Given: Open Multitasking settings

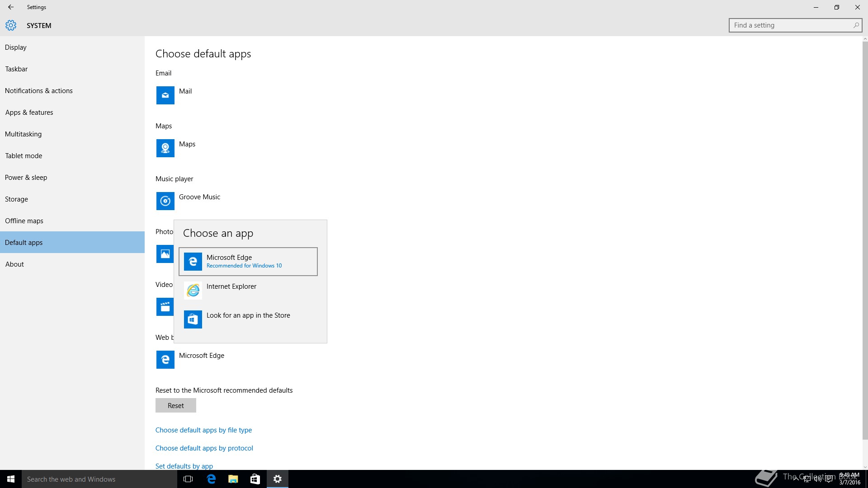Looking at the screenshot, I should (72, 134).
